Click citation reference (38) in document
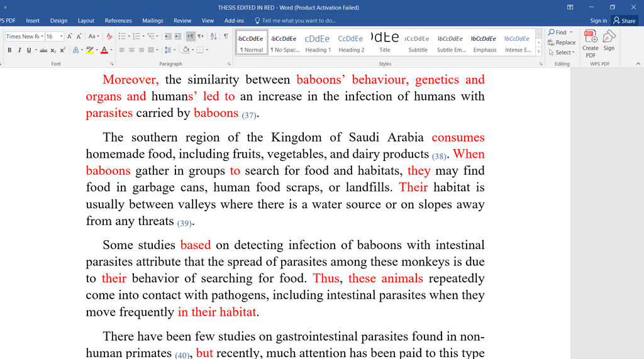Image resolution: width=644 pixels, height=359 pixels. coord(439,156)
